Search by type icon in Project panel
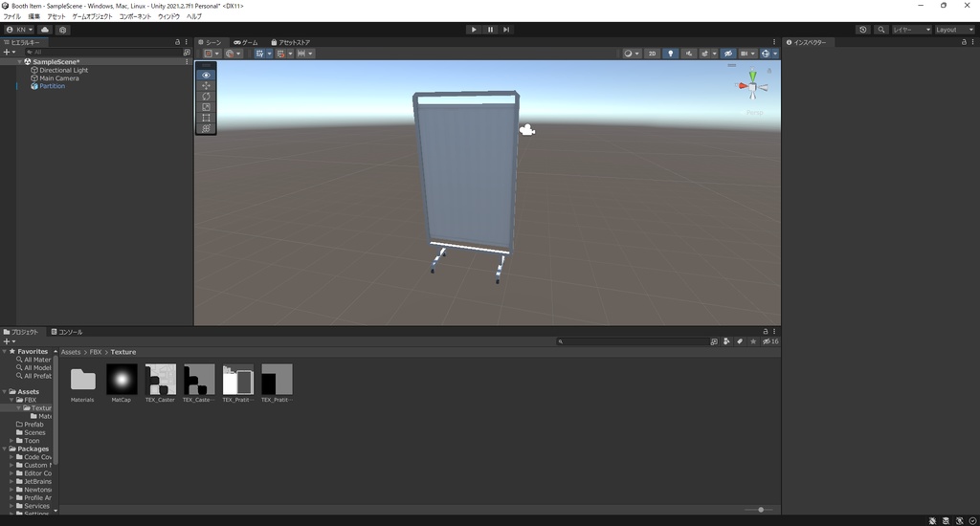Screen dimensions: 980x526 coord(726,341)
